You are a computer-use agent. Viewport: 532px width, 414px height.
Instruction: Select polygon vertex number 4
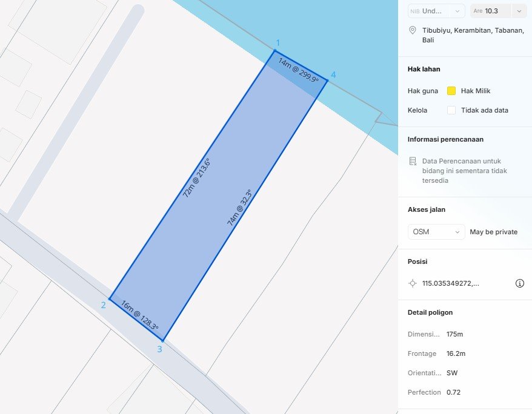tap(327, 80)
